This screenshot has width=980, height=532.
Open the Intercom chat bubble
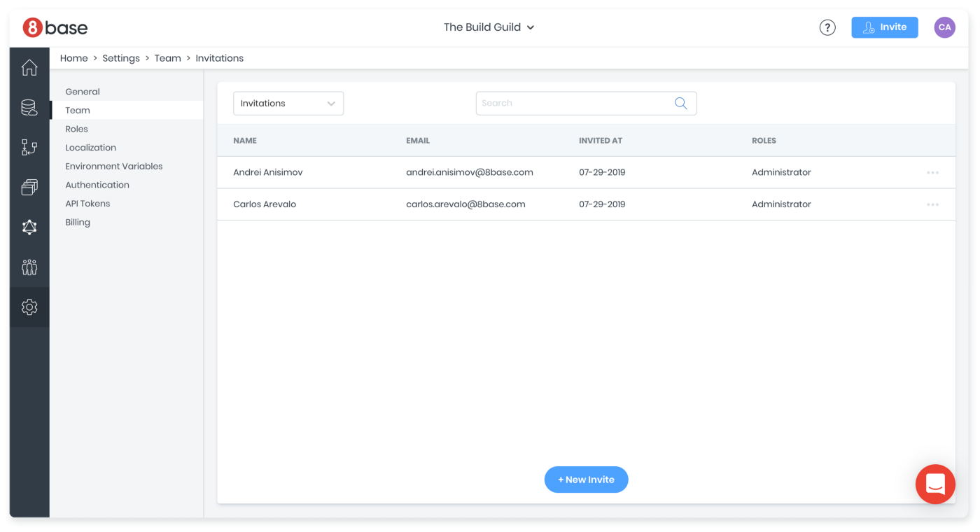point(935,484)
